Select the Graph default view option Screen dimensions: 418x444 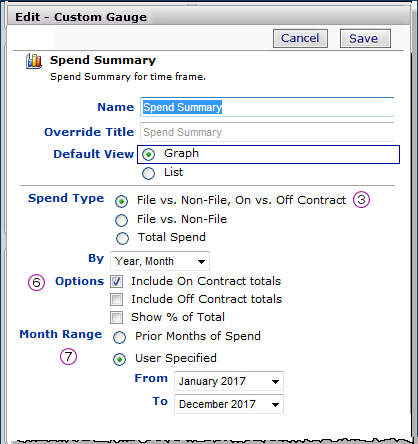148,154
